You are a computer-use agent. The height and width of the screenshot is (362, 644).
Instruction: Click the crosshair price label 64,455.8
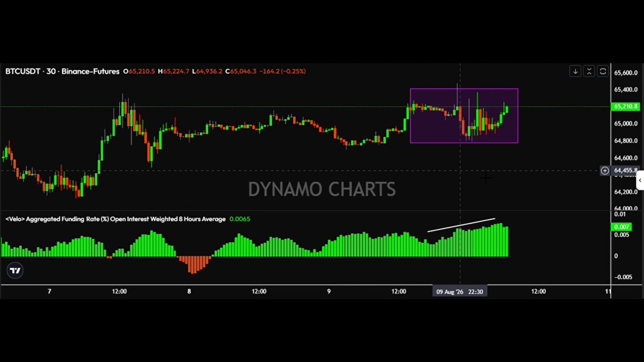point(625,171)
